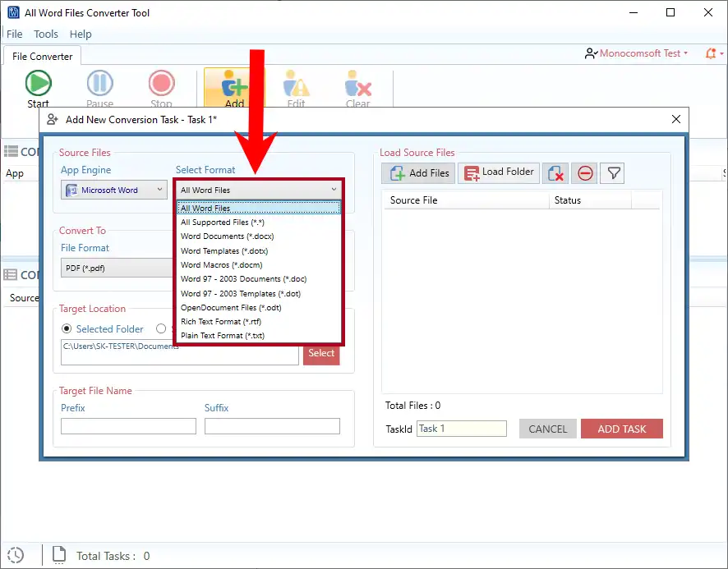Choose Word Documents (*.docx) option

point(259,236)
